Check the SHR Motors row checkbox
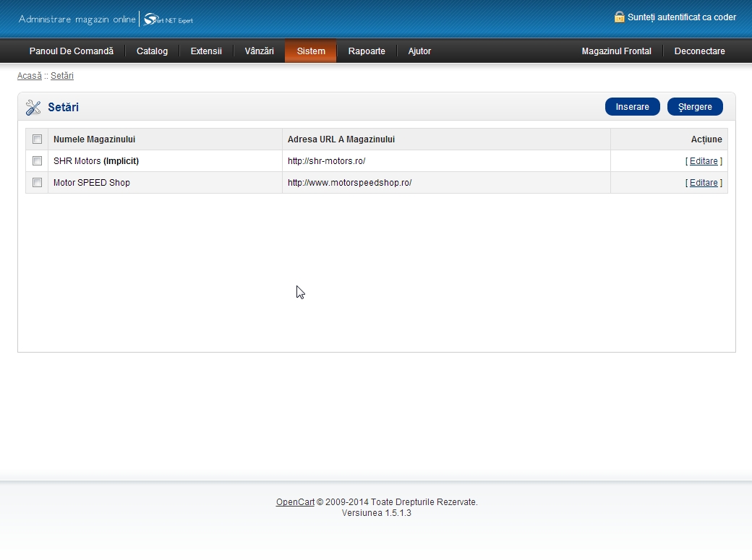This screenshot has height=560, width=752. coord(37,161)
